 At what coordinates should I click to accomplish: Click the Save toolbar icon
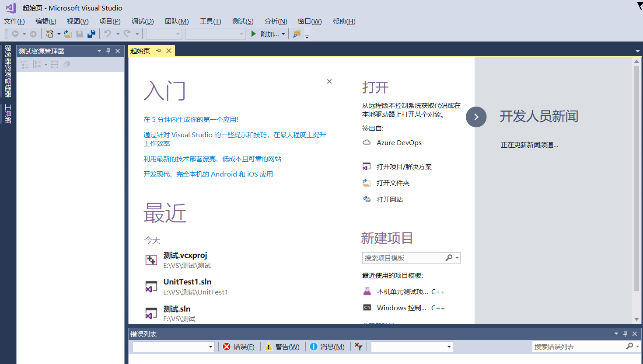click(80, 34)
